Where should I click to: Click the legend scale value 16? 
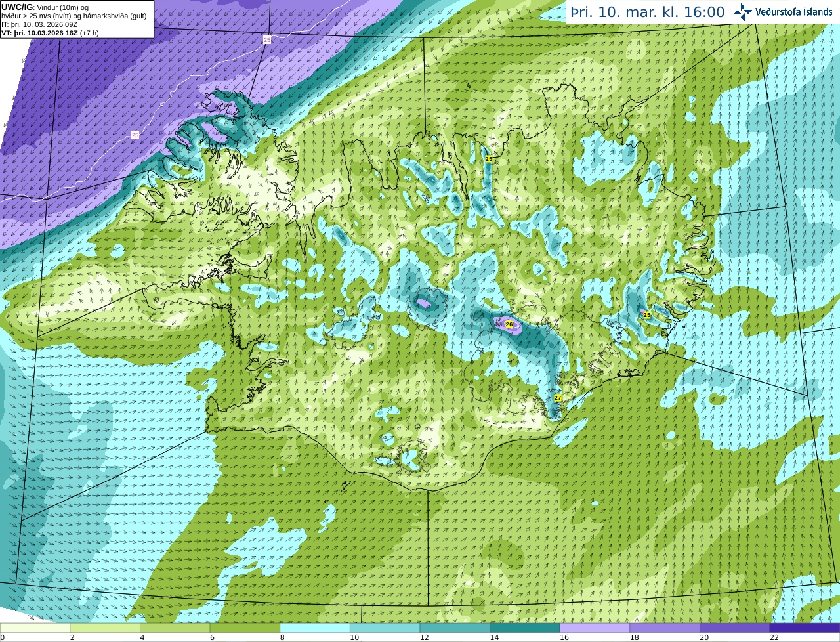point(564,637)
